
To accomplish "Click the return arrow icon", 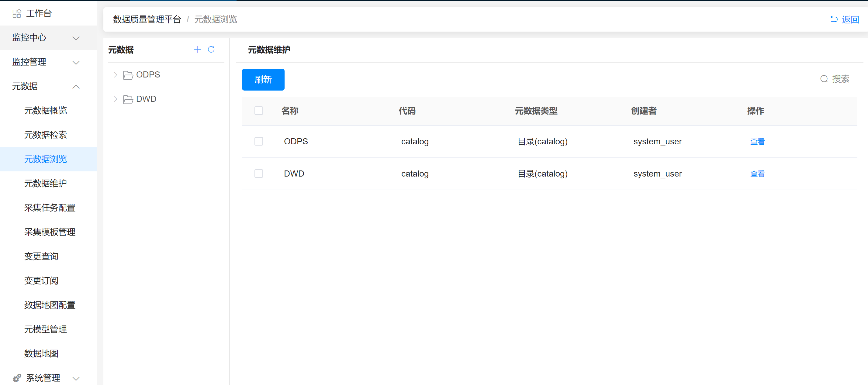I will [834, 19].
